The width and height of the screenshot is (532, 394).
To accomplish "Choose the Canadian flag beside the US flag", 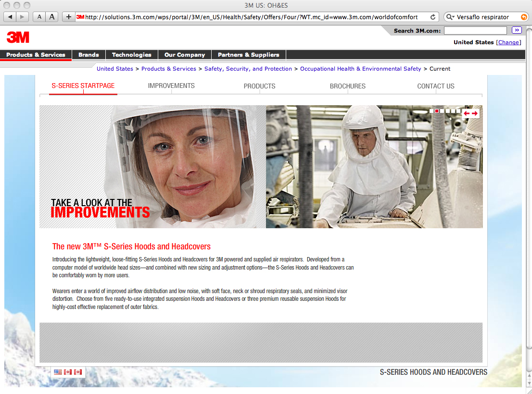I will pos(68,372).
